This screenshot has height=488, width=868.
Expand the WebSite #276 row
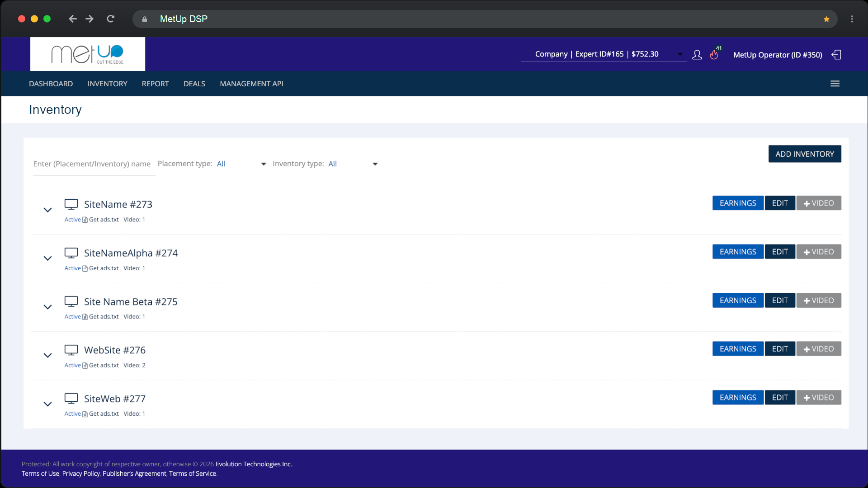pos(47,355)
